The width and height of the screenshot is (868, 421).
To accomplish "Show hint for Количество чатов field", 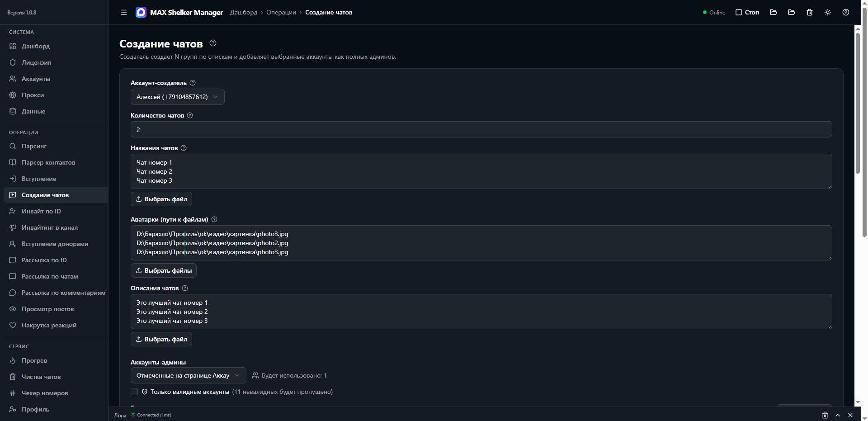I will coord(190,115).
